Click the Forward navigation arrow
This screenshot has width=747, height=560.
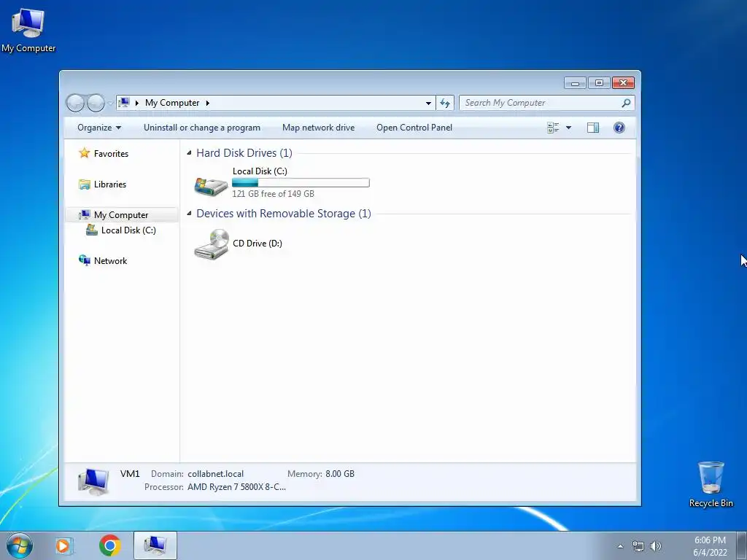96,103
